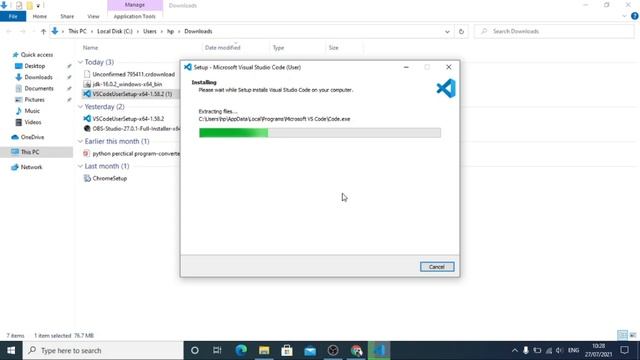
Task: Click the VS Code logo in setup dialog
Action: coord(446,88)
